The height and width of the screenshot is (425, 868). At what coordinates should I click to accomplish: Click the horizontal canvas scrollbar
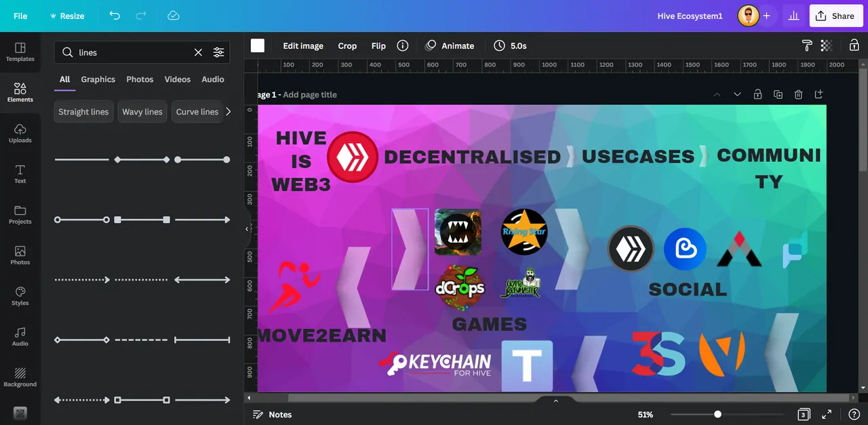(570, 398)
